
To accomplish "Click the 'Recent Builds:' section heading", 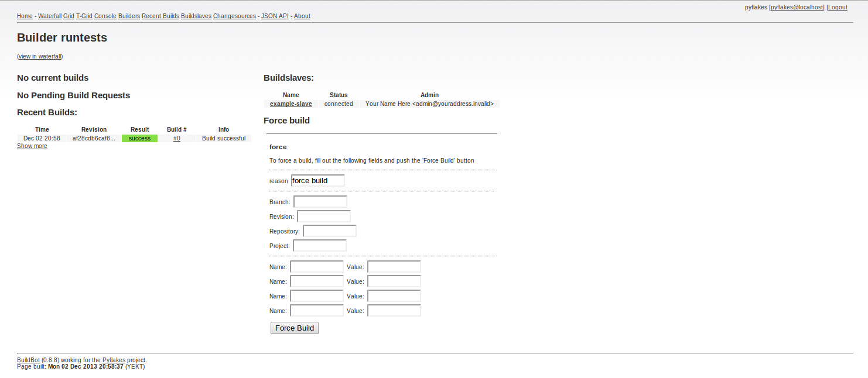I will (x=47, y=112).
